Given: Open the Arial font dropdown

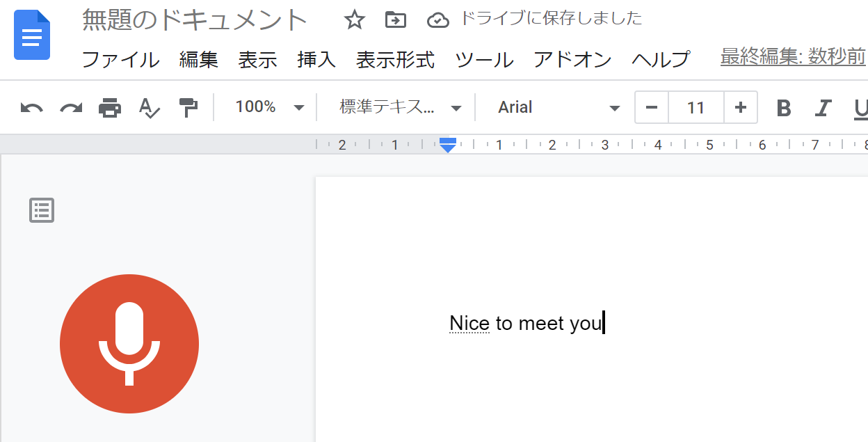Looking at the screenshot, I should coord(558,107).
